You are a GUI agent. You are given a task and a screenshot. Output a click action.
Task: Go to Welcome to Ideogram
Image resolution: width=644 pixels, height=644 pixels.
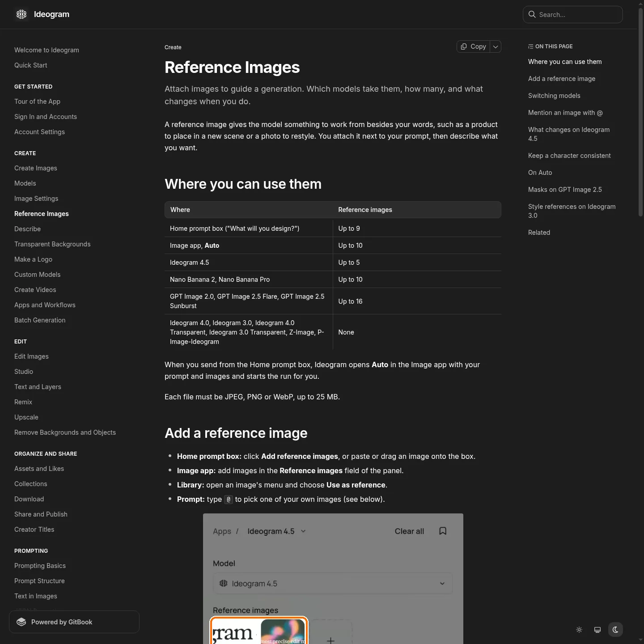point(47,50)
